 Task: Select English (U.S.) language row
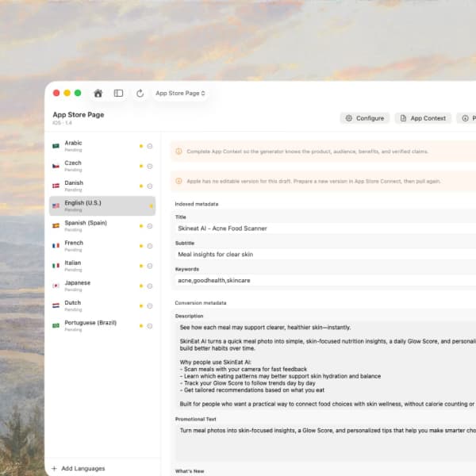pyautogui.click(x=102, y=206)
